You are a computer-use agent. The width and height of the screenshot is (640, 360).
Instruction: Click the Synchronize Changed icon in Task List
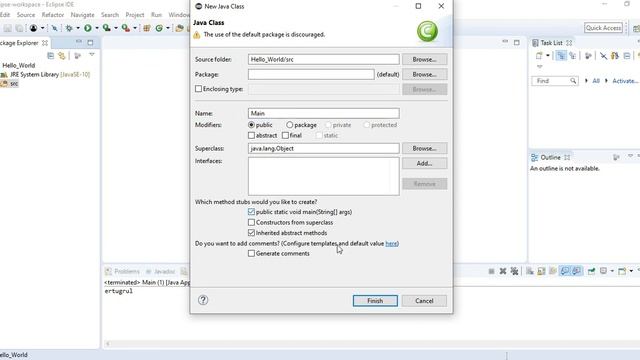(x=615, y=56)
